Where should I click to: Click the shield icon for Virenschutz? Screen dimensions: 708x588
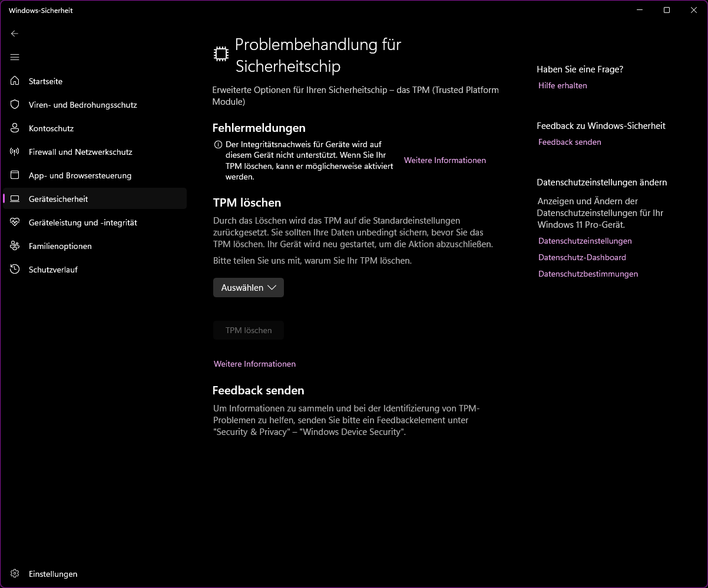pos(15,104)
